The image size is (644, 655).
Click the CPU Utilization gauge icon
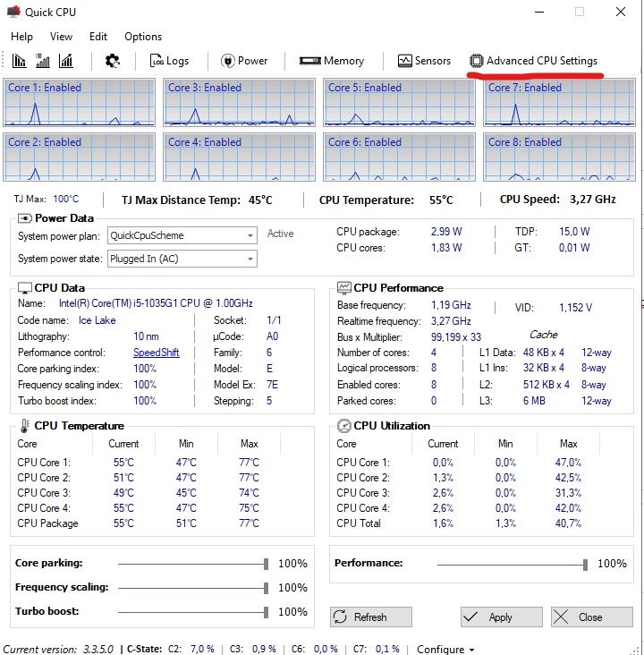tap(343, 426)
